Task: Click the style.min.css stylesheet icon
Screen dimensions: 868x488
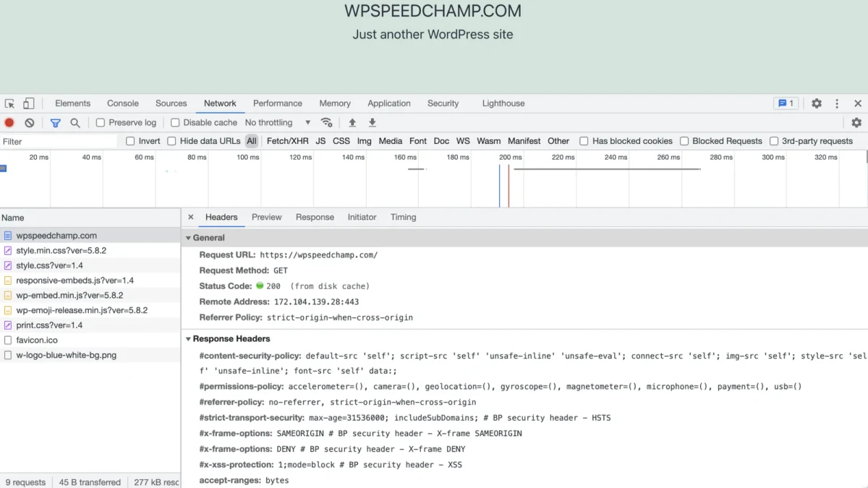Action: [8, 251]
